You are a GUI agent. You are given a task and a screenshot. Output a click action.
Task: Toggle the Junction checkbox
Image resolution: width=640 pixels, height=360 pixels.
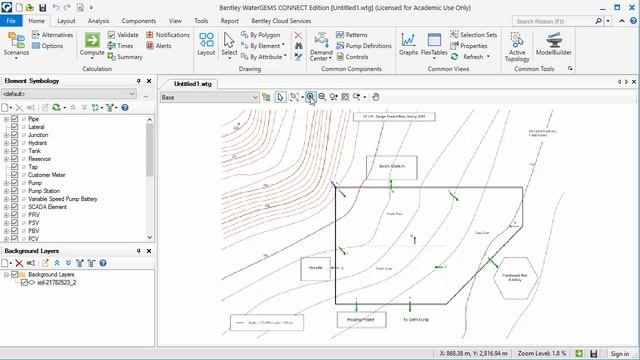(x=15, y=135)
